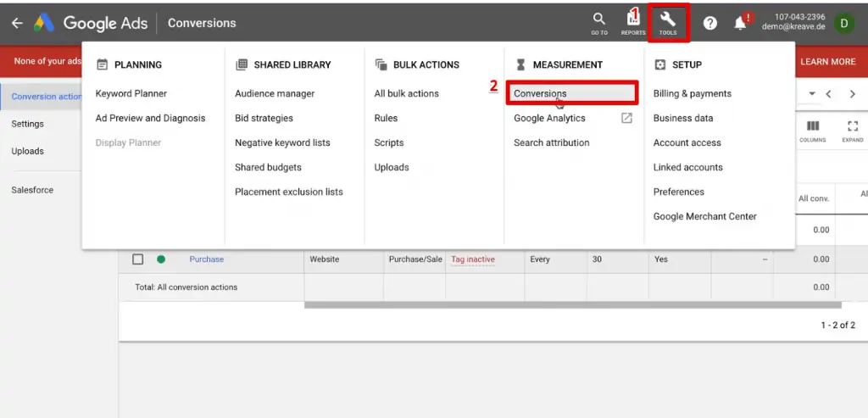Viewport: 868px width, 418px height.
Task: Click the account email demo@kreave.de
Action: coord(793,26)
